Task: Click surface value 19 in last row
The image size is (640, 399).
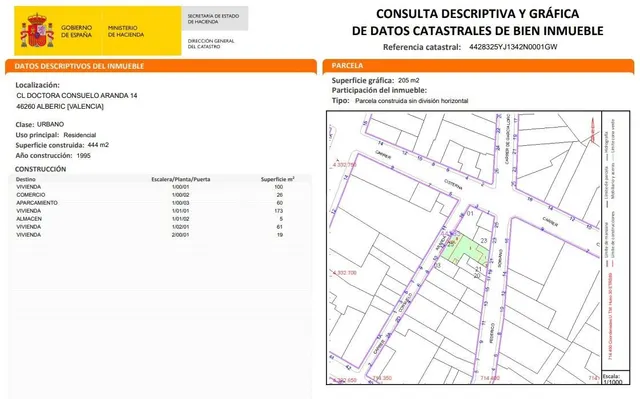Action: [280, 235]
